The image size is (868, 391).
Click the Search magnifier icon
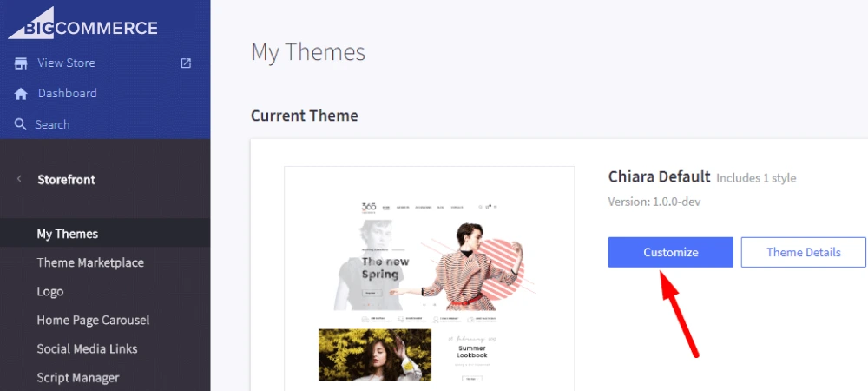tap(21, 124)
